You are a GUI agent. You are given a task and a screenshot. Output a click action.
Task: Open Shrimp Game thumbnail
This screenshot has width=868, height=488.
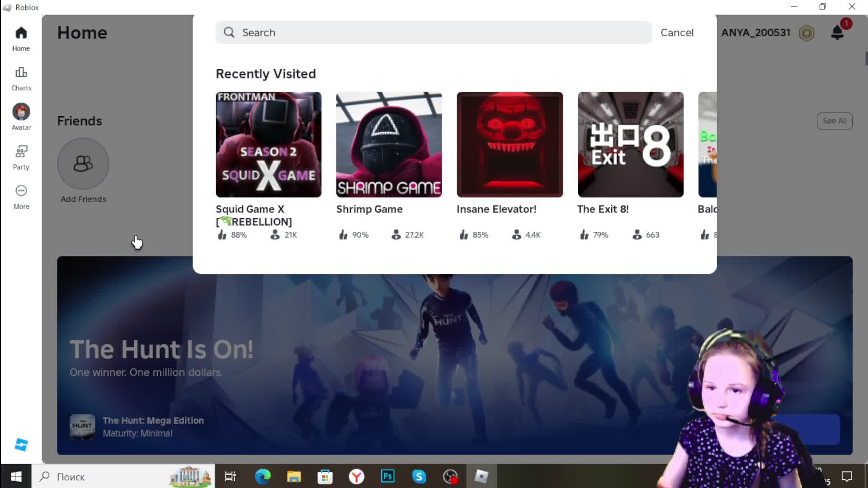(389, 145)
